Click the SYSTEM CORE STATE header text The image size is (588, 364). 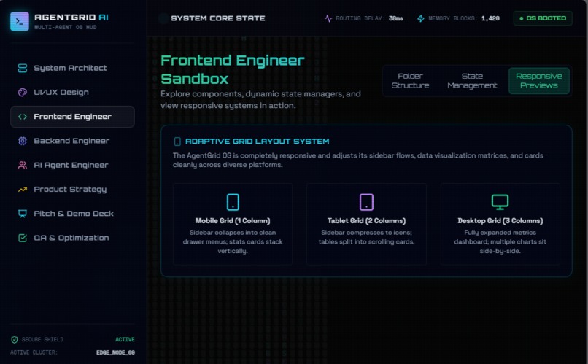(x=218, y=18)
